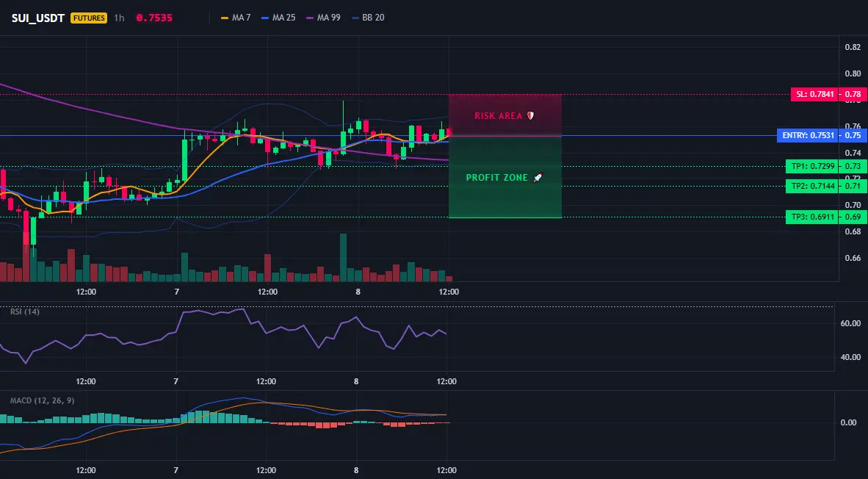The height and width of the screenshot is (479, 868).
Task: Click the RISK AREA text in red zone
Action: [x=498, y=116]
